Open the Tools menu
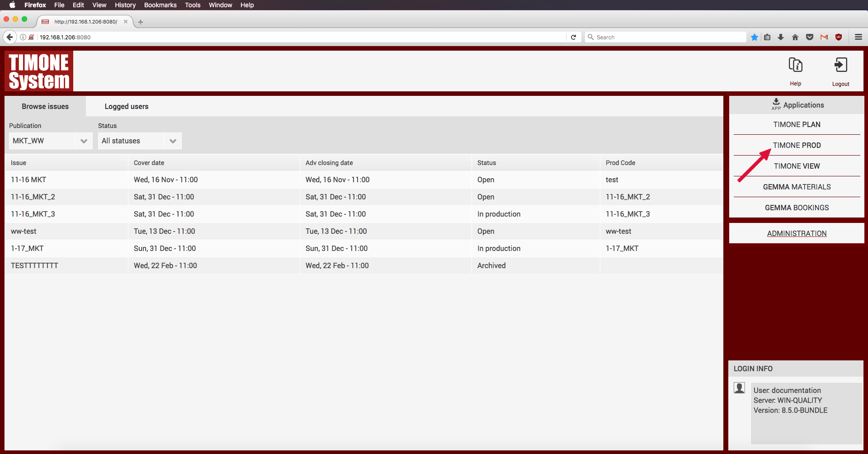 tap(193, 5)
